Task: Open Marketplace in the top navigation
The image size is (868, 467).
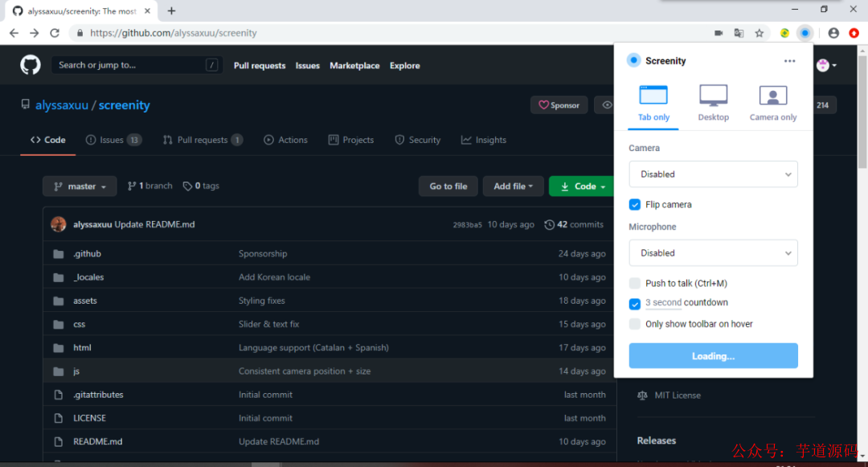Action: [x=355, y=65]
